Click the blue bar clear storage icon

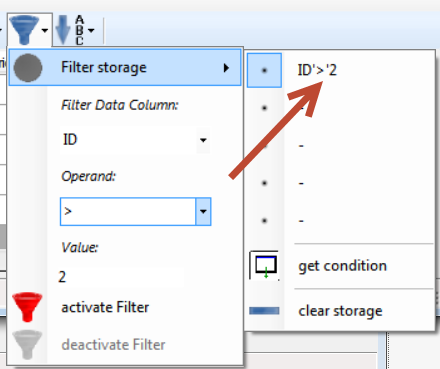click(264, 311)
